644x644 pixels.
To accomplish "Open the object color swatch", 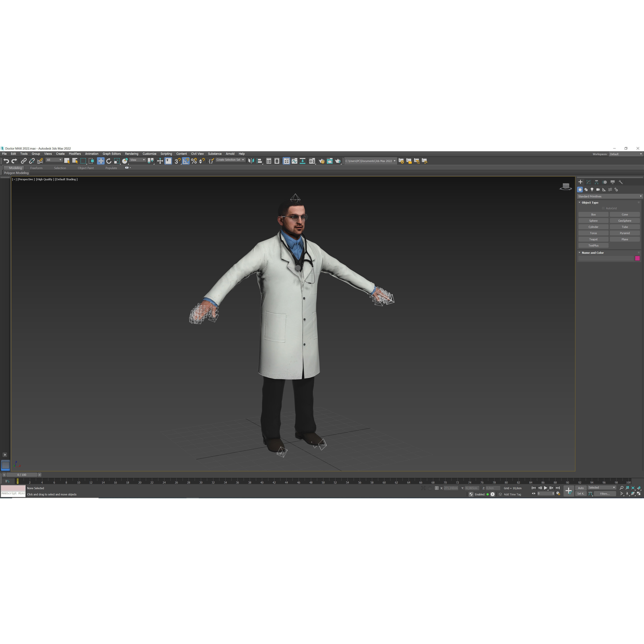I will tap(638, 259).
